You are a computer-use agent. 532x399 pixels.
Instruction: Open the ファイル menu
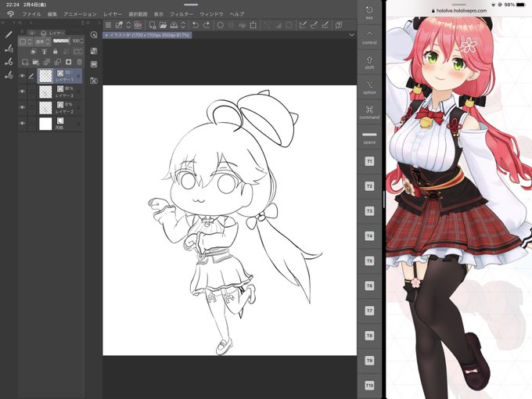(x=31, y=14)
